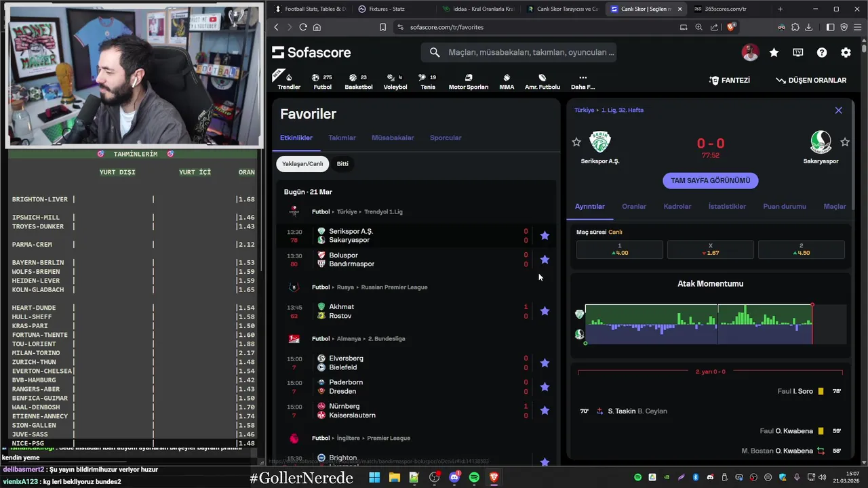Open the Motor Sporları category
Viewport: 868px width, 488px height.
(469, 81)
